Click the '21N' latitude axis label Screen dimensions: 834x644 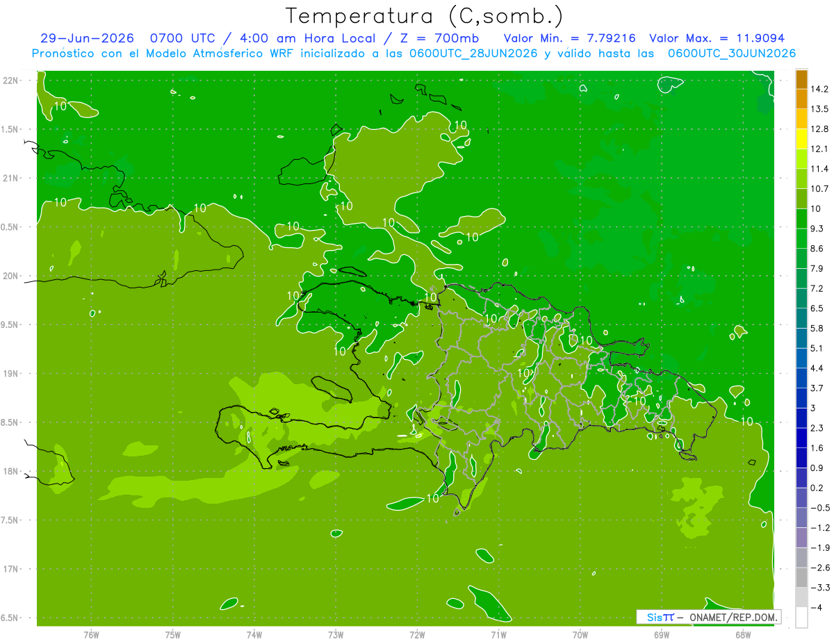tap(11, 178)
